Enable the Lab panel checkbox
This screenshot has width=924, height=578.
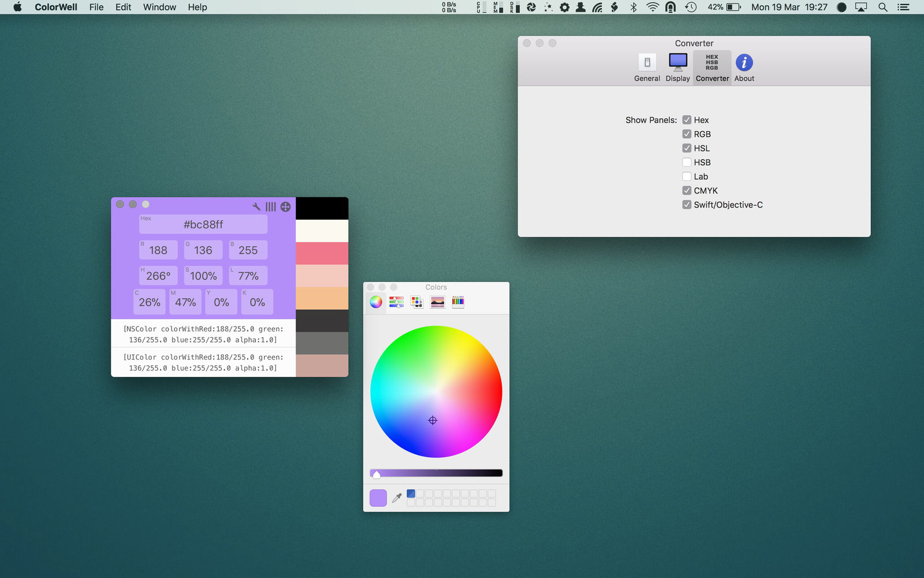tap(687, 177)
